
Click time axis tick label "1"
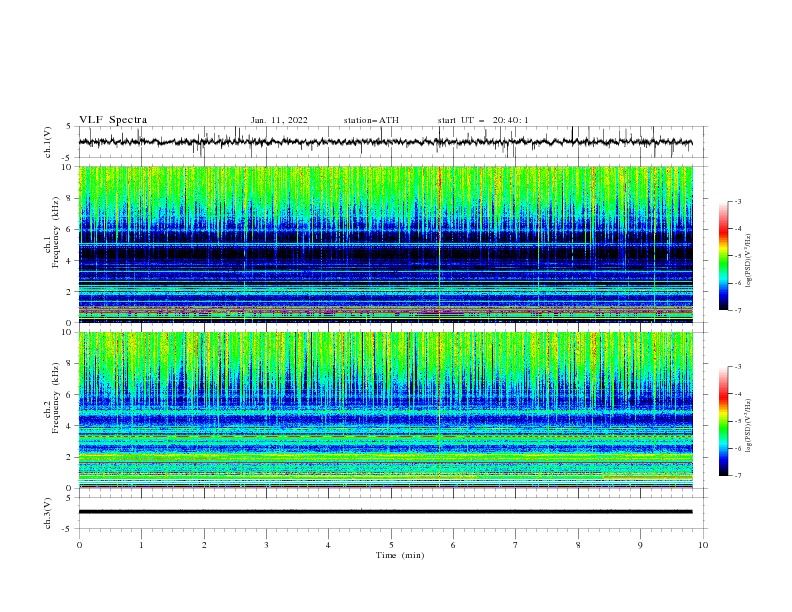coord(141,545)
